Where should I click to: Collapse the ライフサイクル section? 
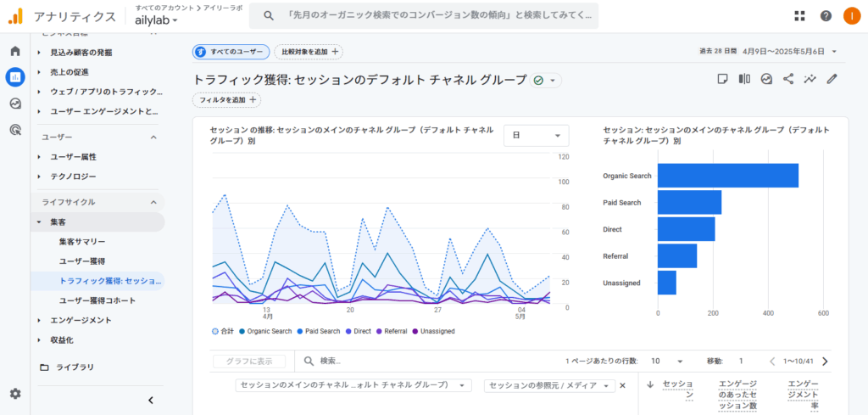[154, 202]
